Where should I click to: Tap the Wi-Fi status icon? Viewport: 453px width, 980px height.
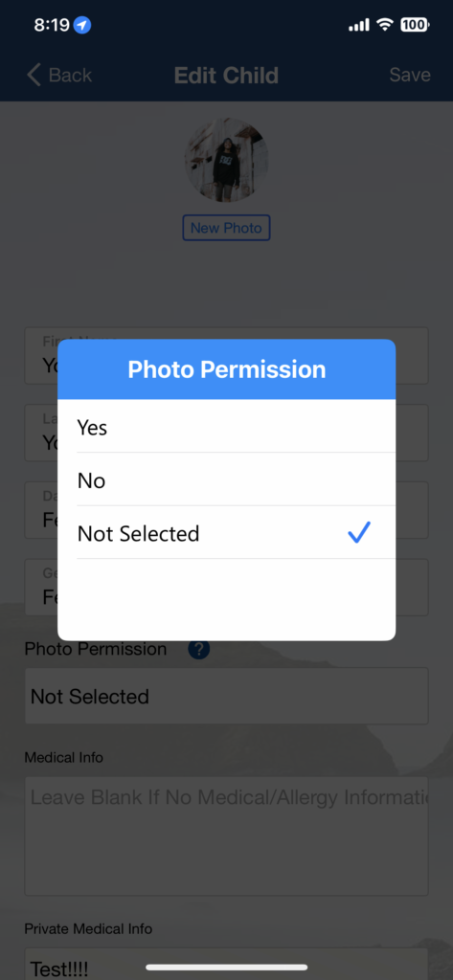384,25
